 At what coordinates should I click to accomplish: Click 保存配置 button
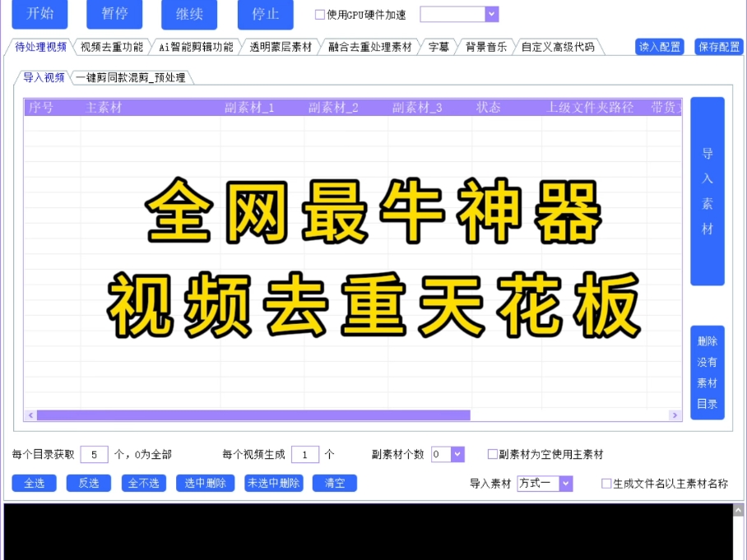pos(718,47)
